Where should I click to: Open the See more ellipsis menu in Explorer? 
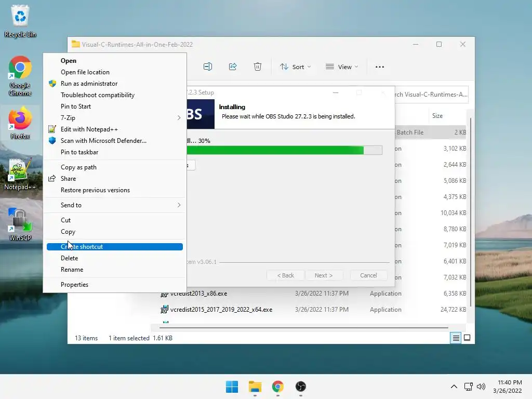(380, 67)
